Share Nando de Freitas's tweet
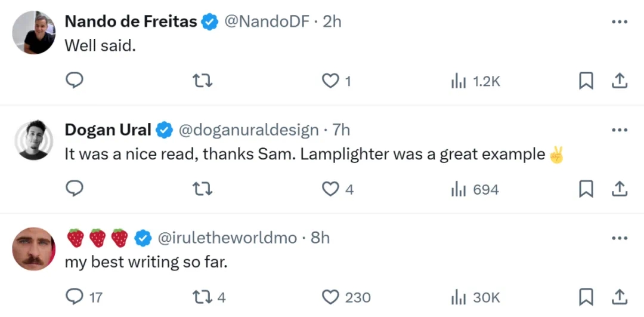This screenshot has height=317, width=644. click(x=620, y=81)
